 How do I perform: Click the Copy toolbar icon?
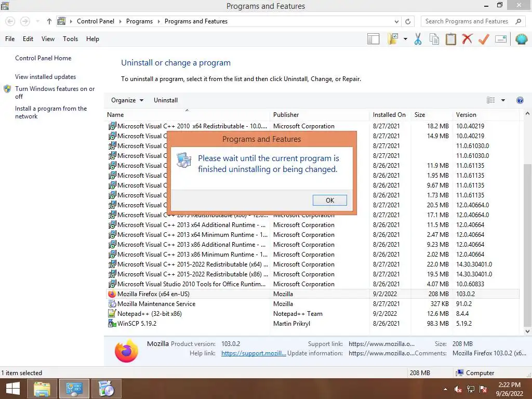click(x=434, y=39)
